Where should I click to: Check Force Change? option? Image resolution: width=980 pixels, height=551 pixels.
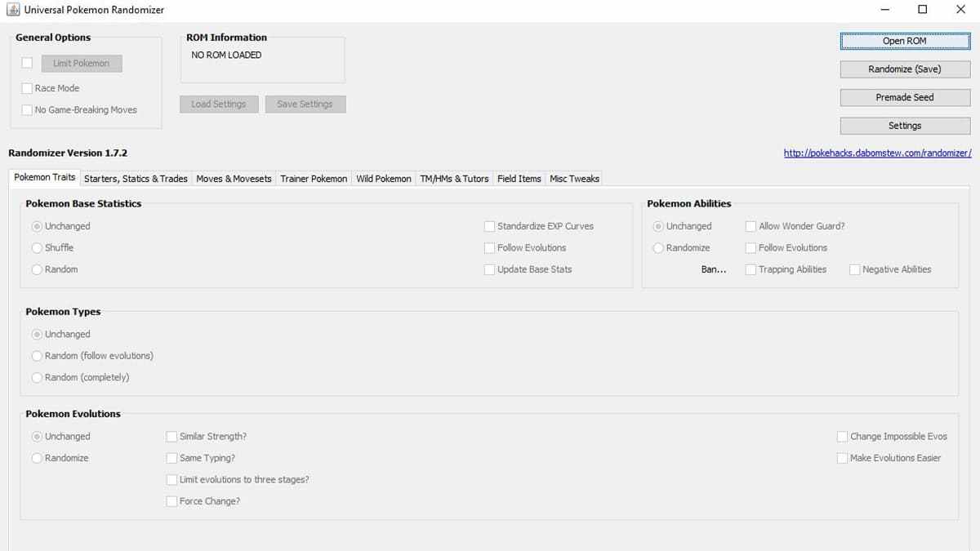click(x=171, y=501)
